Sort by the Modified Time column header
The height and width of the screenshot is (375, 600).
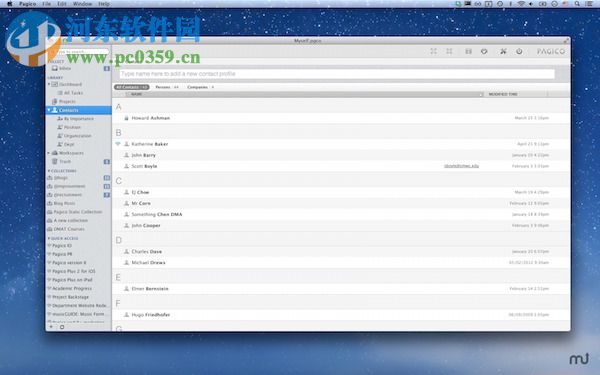point(503,94)
